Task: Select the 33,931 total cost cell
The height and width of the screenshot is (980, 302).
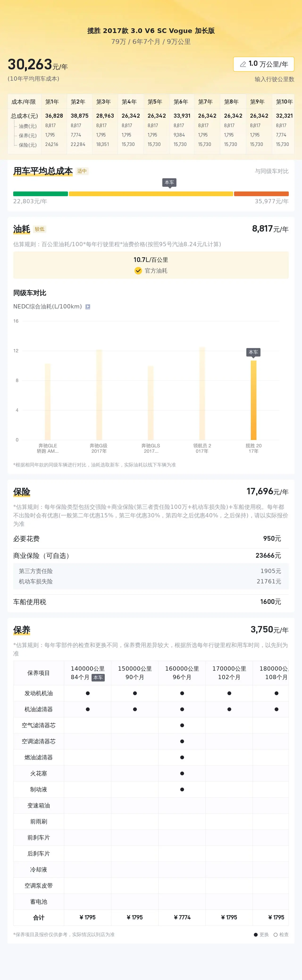Action: tap(182, 116)
